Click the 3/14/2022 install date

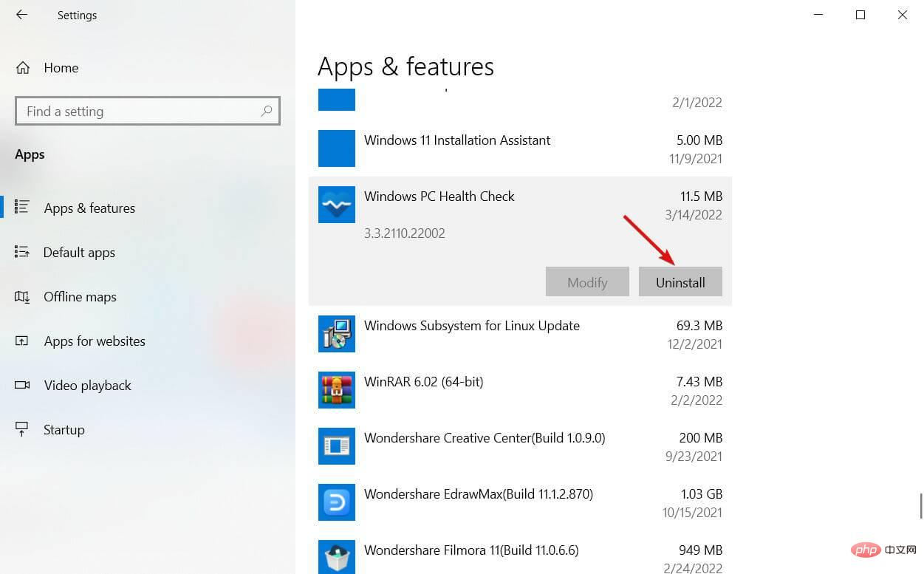[x=693, y=215]
